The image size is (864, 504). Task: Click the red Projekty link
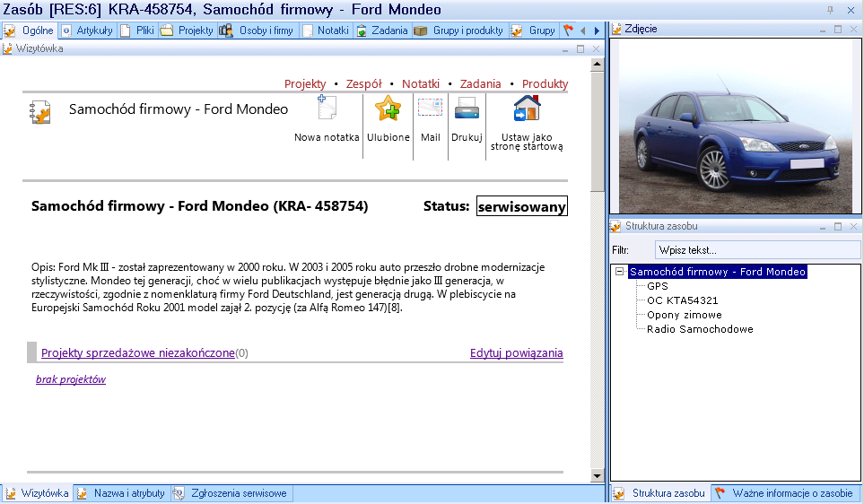[305, 83]
